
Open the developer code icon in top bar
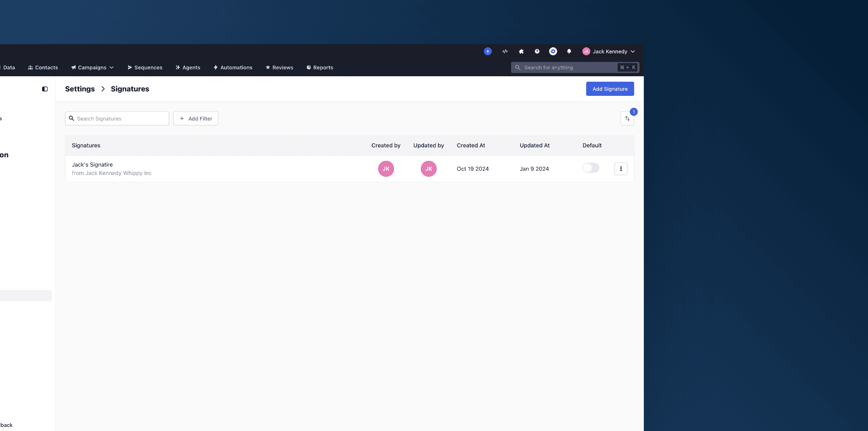(505, 51)
